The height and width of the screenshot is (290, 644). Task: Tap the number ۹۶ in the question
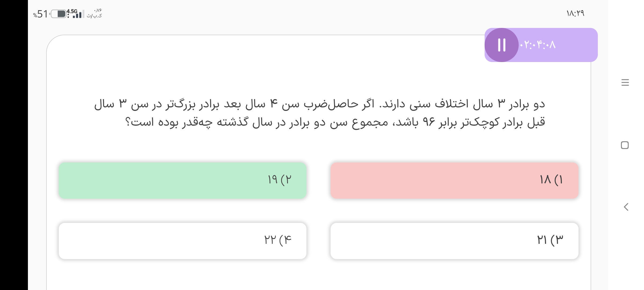(x=429, y=122)
